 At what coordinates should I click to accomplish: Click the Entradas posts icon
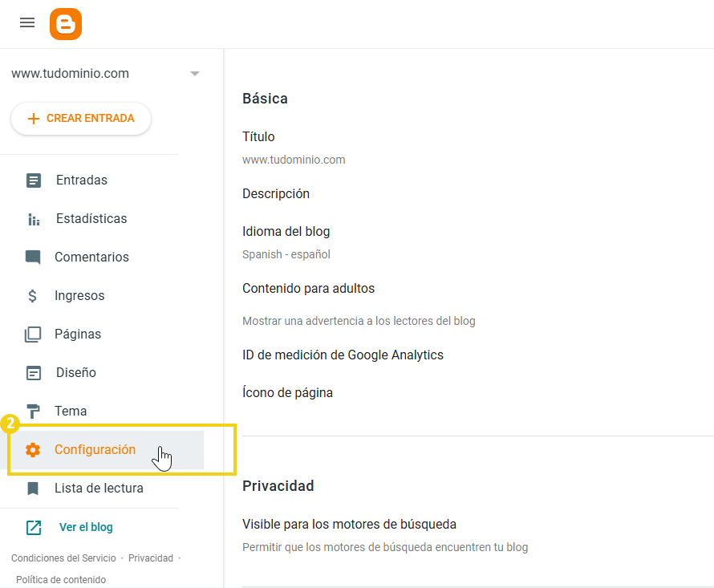[x=33, y=180]
